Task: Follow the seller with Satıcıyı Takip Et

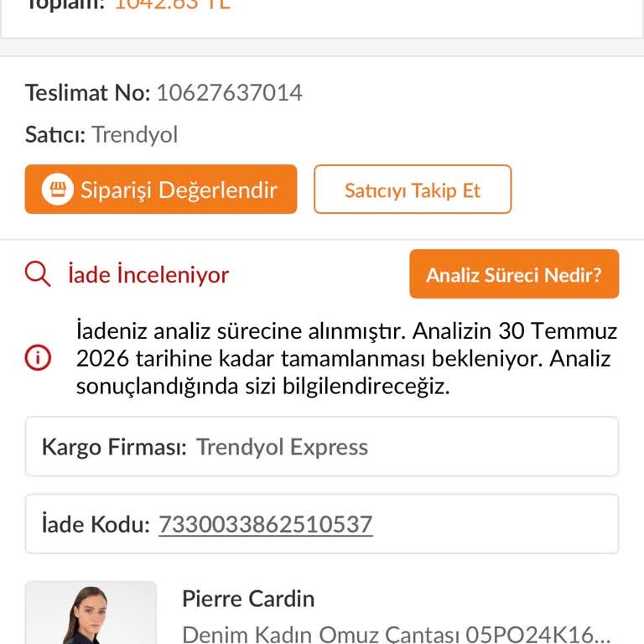Action: click(413, 190)
